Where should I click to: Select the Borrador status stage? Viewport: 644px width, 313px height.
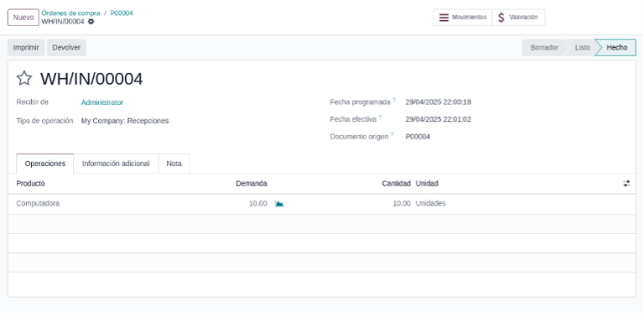[x=544, y=48]
